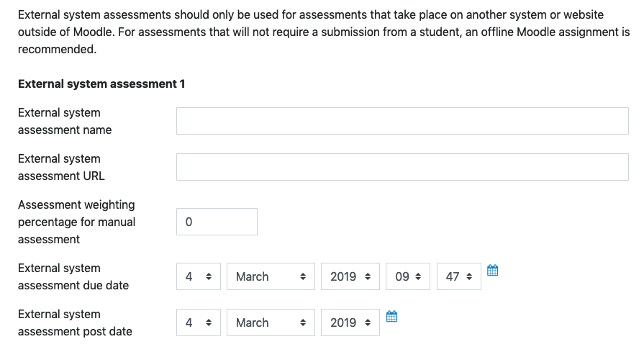Click the assessment weighting percentage field
The image size is (644, 352).
coord(217,222)
